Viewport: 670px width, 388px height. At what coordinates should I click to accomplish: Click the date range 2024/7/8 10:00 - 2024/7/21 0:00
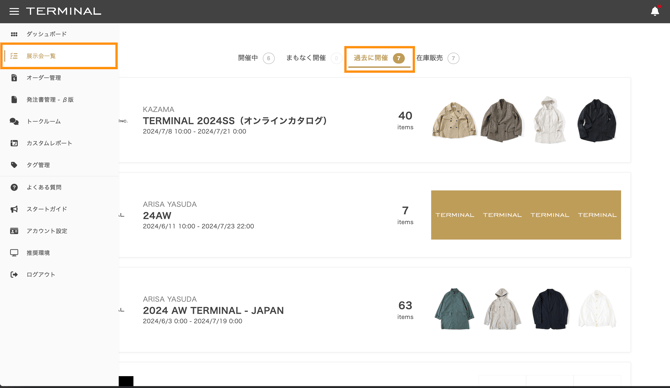click(194, 132)
